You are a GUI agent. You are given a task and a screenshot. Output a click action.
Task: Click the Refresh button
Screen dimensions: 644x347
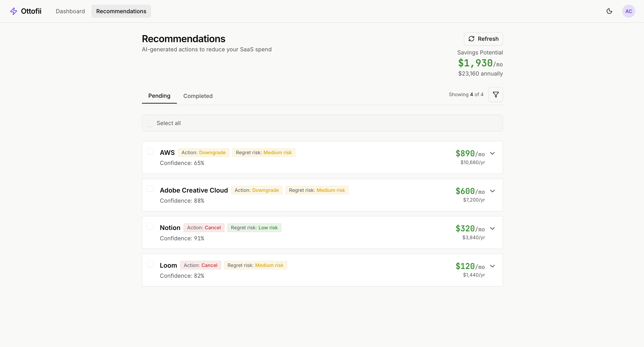tap(483, 39)
